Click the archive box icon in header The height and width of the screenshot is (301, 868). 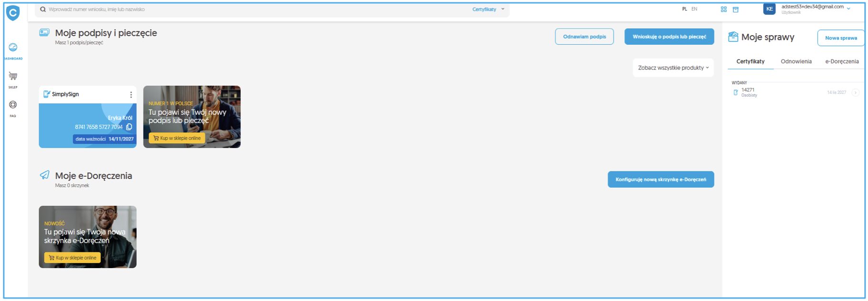click(736, 10)
